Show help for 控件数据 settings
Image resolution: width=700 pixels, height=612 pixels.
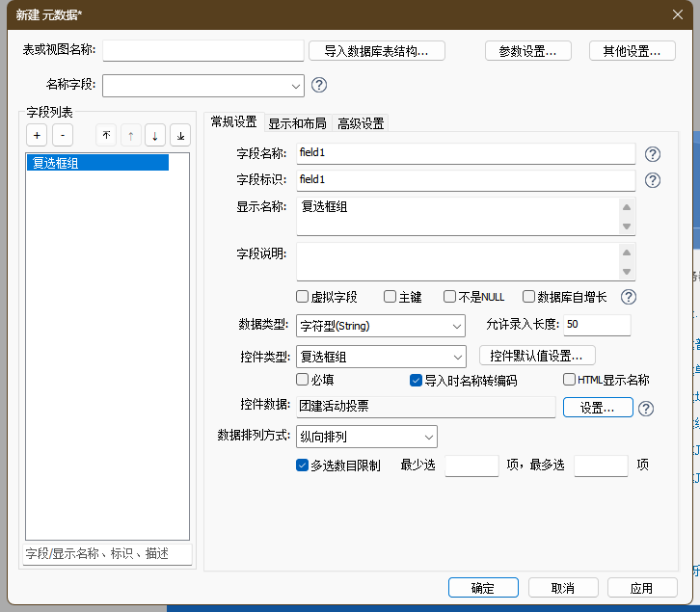[646, 409]
